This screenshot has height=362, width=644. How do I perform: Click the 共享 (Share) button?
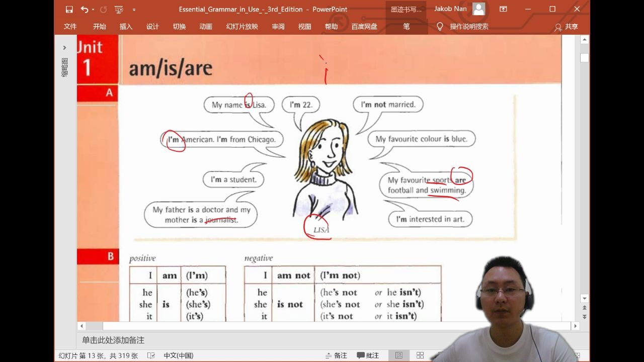pos(567,27)
